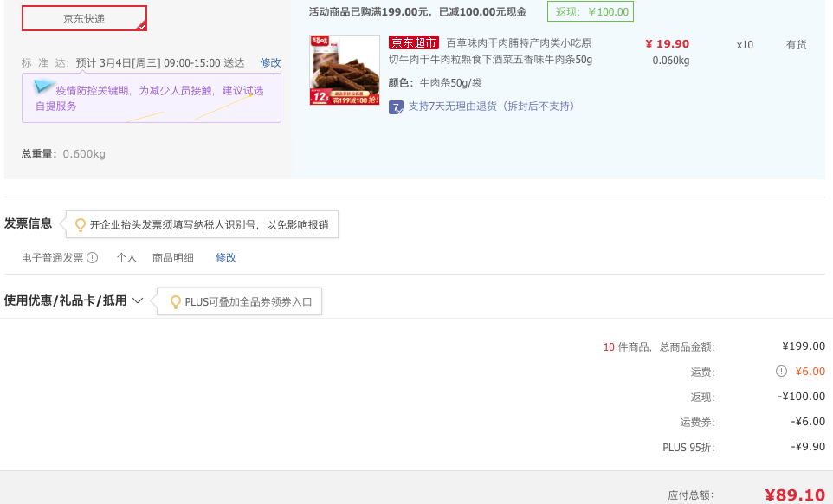Click 颜色: 牛肉条50g/袋 specification

click(435, 83)
